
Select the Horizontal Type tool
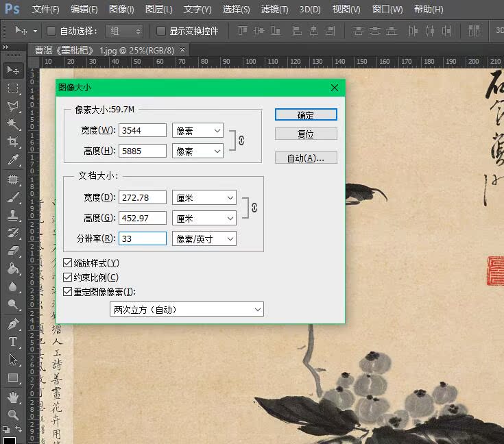[x=13, y=341]
